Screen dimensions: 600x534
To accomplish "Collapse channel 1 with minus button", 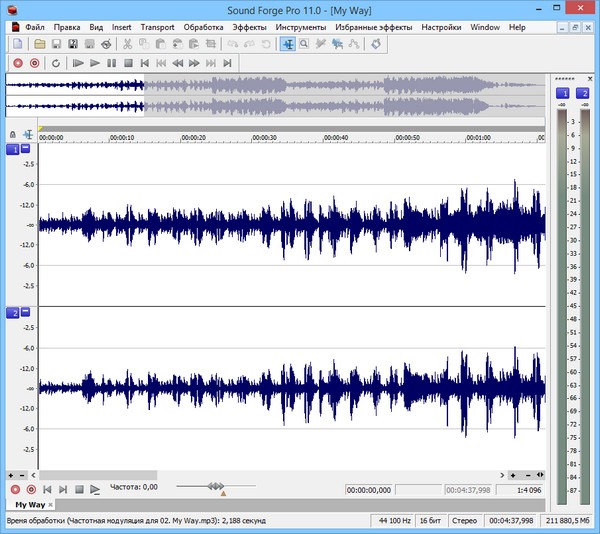I will click(26, 149).
